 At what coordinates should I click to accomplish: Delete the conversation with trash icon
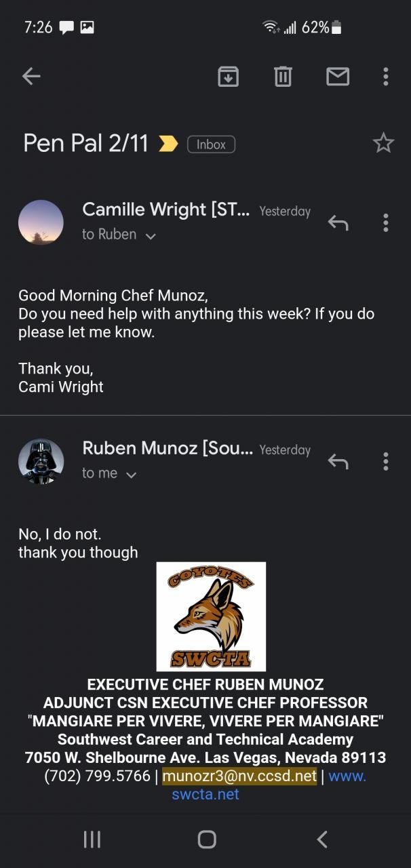(283, 77)
